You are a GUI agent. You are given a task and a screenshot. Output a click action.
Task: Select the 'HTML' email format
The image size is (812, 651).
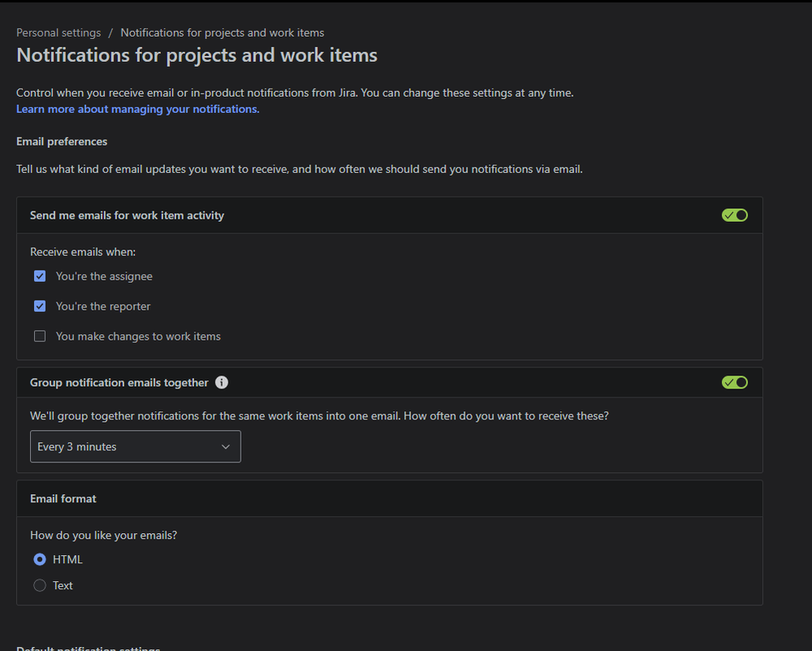40,559
